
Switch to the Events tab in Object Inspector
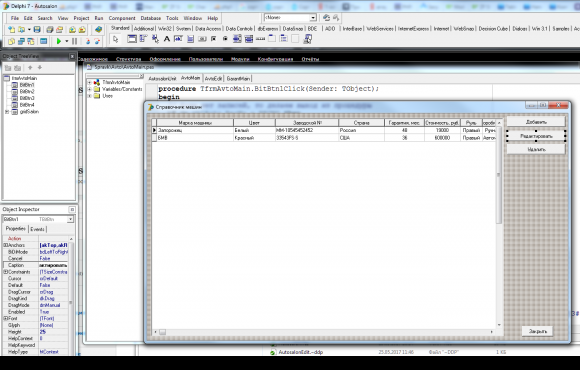click(x=37, y=229)
